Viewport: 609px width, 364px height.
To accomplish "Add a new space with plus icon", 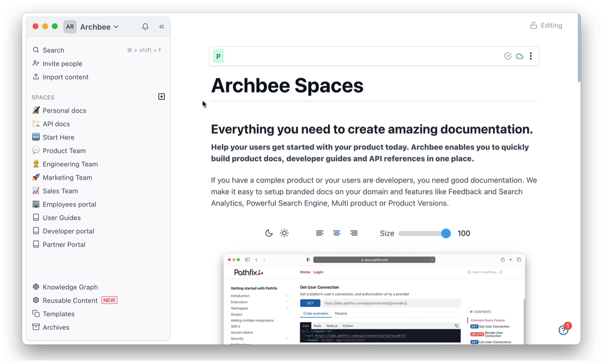I will [162, 97].
